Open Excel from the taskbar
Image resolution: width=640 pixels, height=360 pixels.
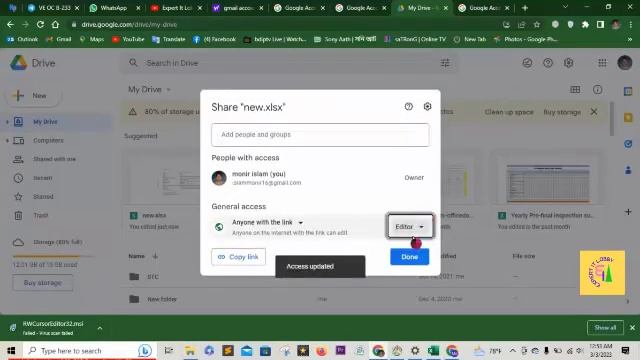tap(433, 351)
